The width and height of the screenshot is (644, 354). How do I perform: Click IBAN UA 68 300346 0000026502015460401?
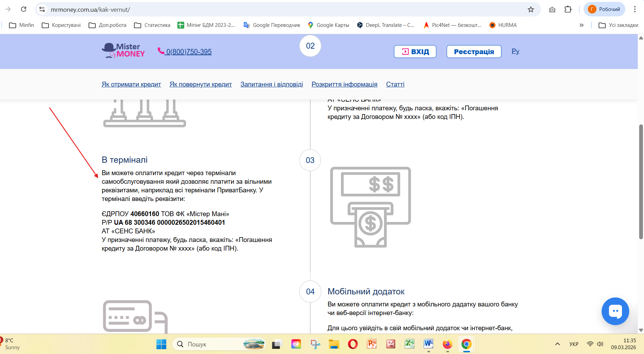[x=169, y=223]
